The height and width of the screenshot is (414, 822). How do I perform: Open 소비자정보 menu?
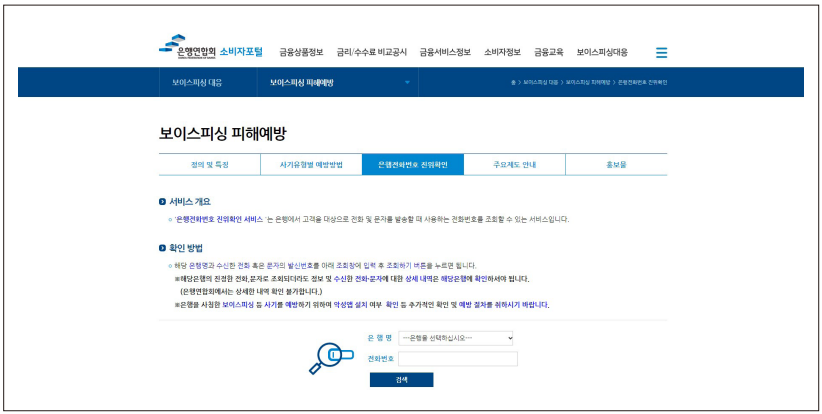[502, 52]
